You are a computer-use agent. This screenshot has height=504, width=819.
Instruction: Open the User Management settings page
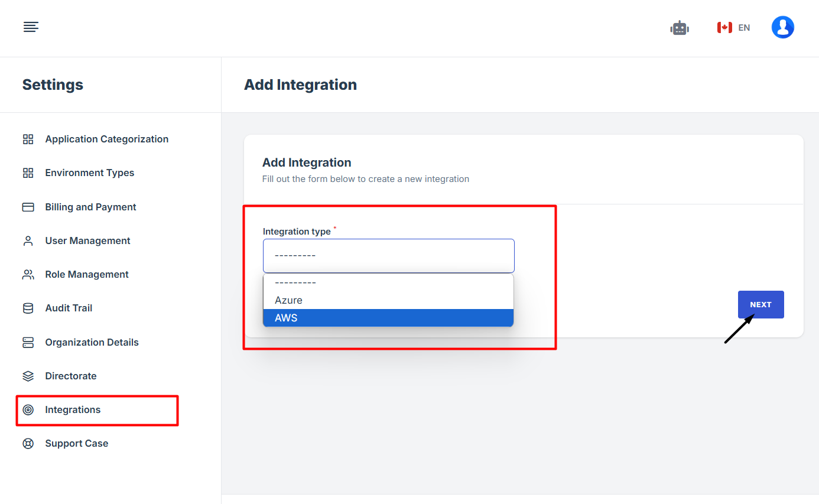pyautogui.click(x=87, y=241)
